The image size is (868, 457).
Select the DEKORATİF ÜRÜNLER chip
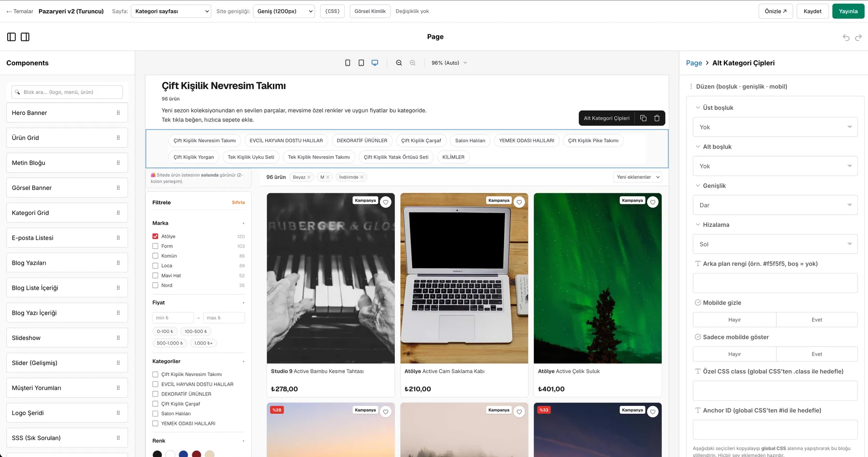coord(362,141)
